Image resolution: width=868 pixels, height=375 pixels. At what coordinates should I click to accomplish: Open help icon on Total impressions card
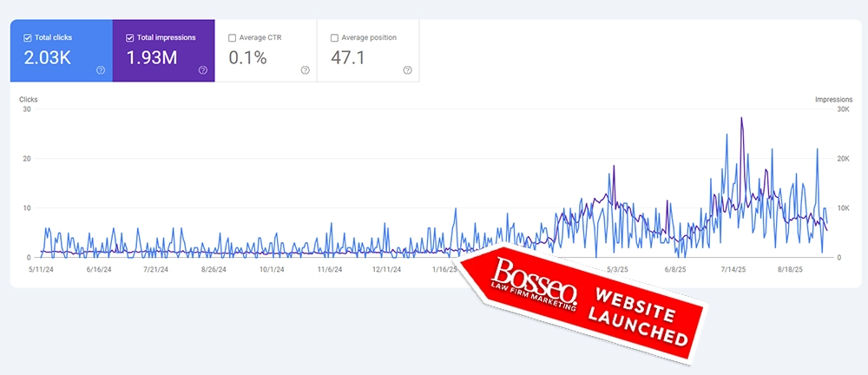point(203,70)
